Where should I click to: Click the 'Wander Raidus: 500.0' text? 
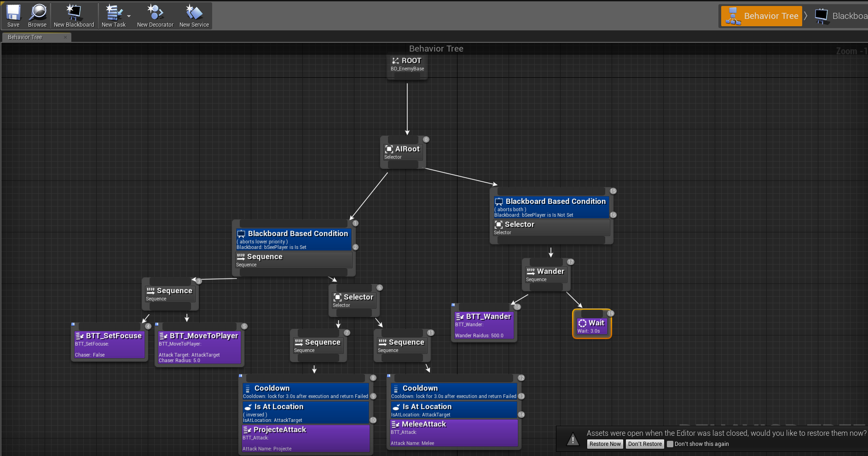pos(479,335)
